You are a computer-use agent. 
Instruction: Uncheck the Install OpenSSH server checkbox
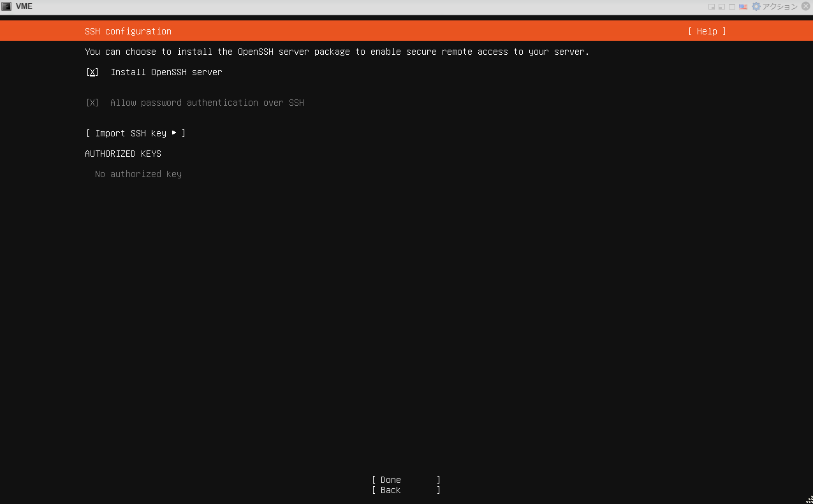click(92, 72)
